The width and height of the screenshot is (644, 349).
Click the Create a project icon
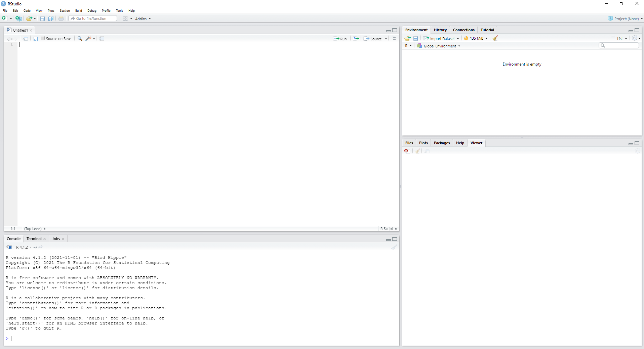(x=18, y=18)
